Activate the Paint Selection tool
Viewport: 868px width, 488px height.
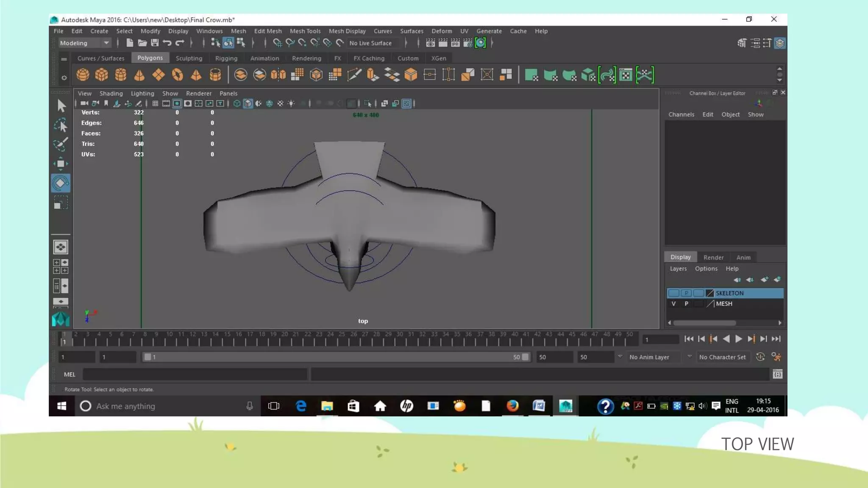[x=61, y=144]
